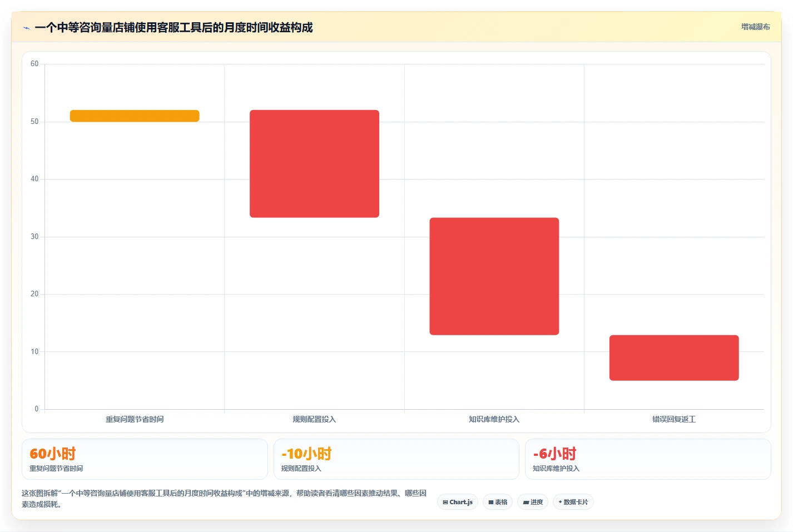Screen dimensions: 793x532
Task: Click the orange 重复问题节省时间 bar
Action: (x=135, y=116)
